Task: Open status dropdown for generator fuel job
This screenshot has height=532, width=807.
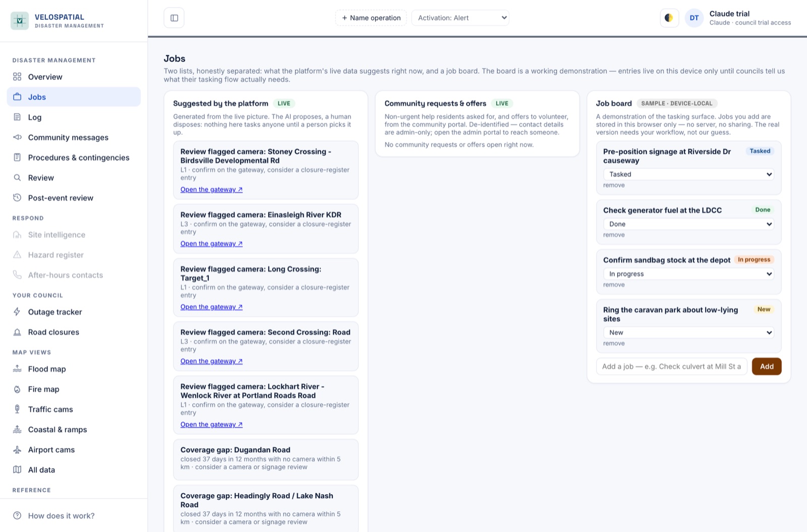Action: pyautogui.click(x=688, y=224)
